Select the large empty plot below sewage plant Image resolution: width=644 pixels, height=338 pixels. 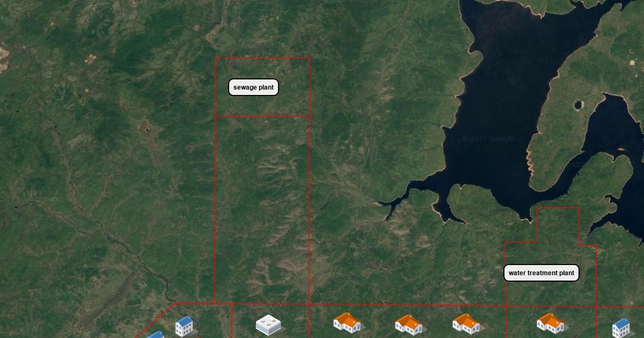(x=262, y=209)
